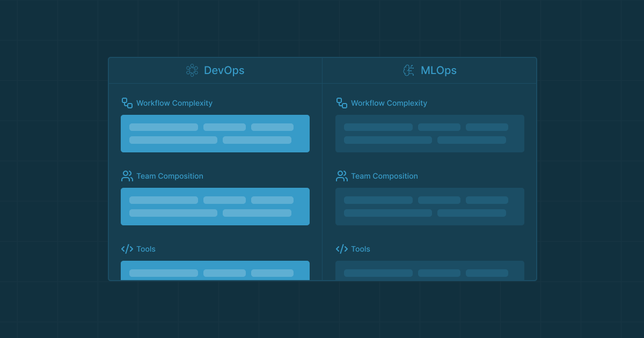The height and width of the screenshot is (338, 644).
Task: Click Team Composition people icon under MLOps
Action: click(342, 176)
